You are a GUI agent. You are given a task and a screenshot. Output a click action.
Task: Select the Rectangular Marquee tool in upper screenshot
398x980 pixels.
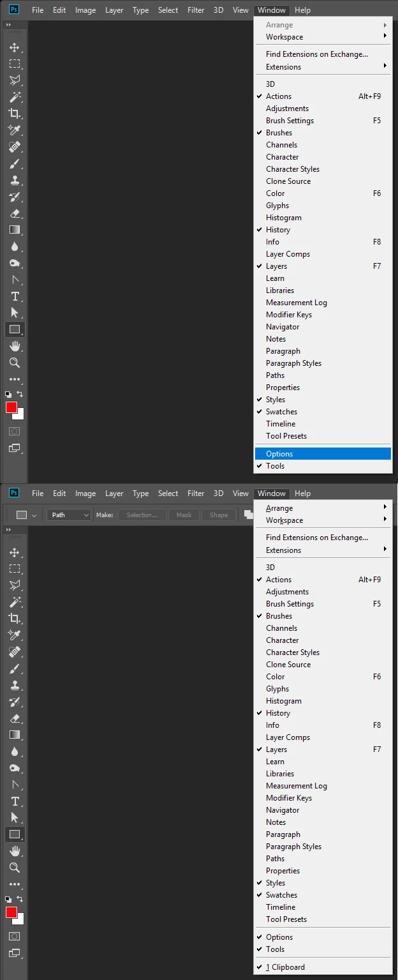(14, 64)
